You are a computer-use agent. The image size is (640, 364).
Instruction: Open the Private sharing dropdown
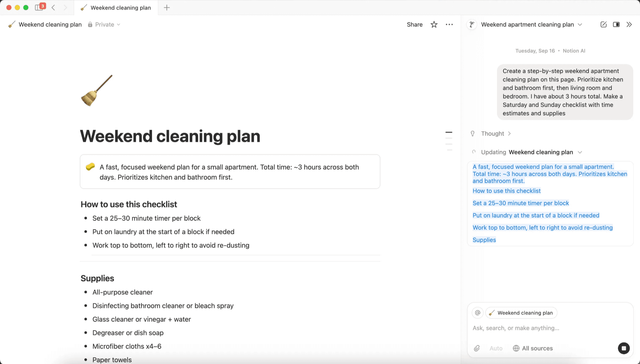click(x=104, y=25)
